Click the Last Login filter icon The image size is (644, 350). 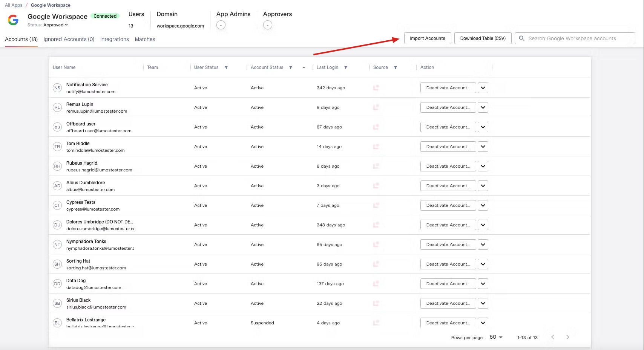346,67
